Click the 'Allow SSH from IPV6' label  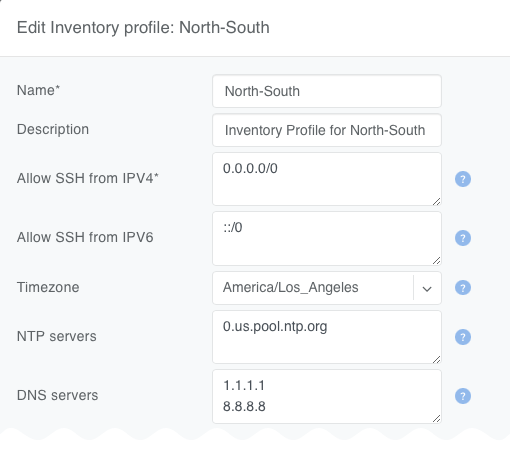pos(85,237)
